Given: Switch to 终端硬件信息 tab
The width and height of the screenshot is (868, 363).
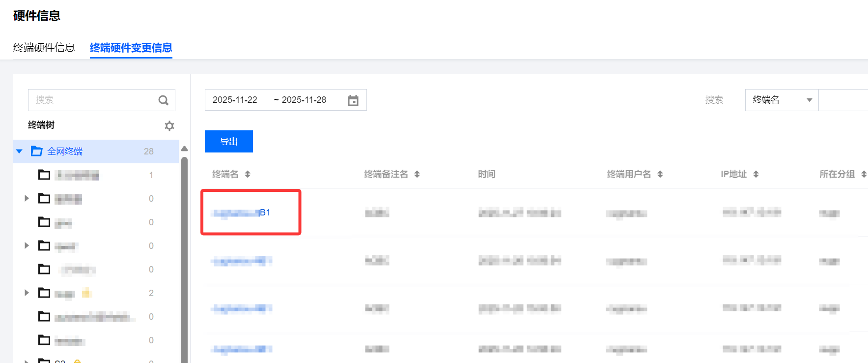Looking at the screenshot, I should point(44,47).
